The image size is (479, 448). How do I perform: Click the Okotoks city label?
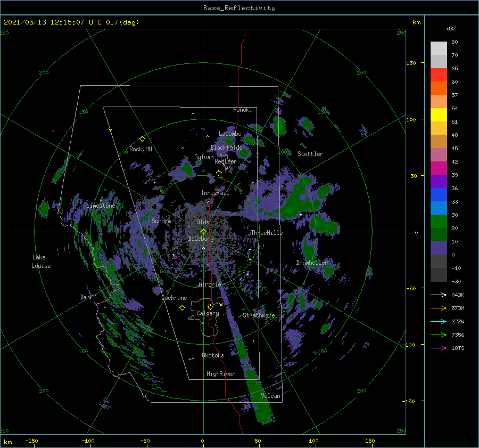point(213,355)
